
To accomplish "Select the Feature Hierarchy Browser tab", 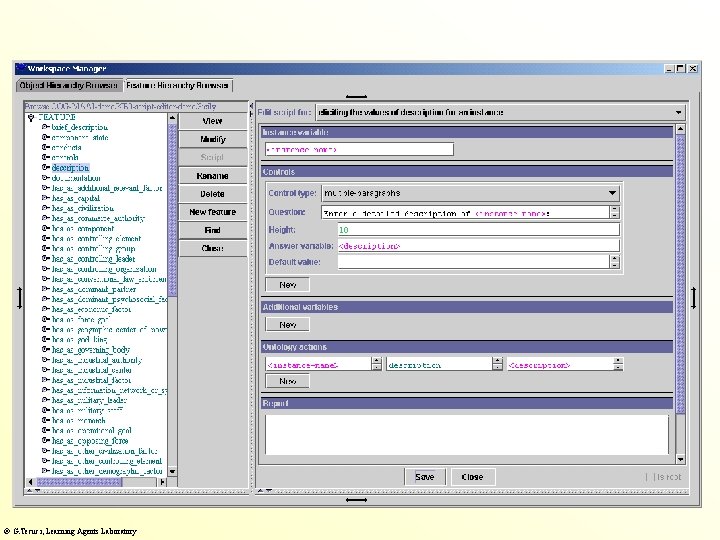I will [x=178, y=86].
